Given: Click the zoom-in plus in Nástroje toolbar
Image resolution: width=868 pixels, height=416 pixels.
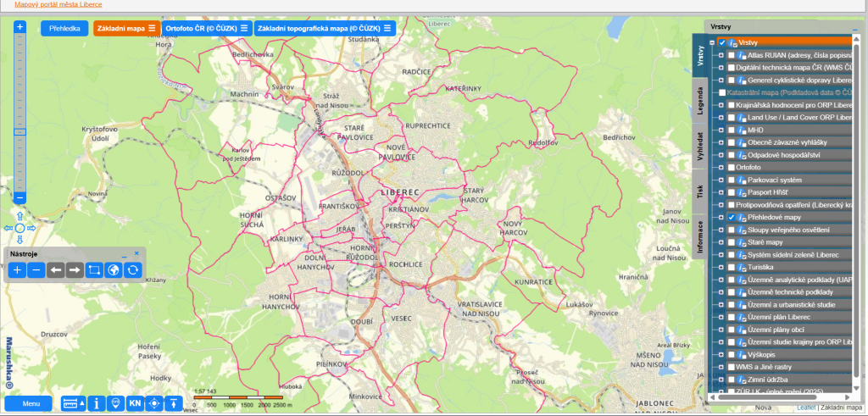Looking at the screenshot, I should pyautogui.click(x=18, y=270).
